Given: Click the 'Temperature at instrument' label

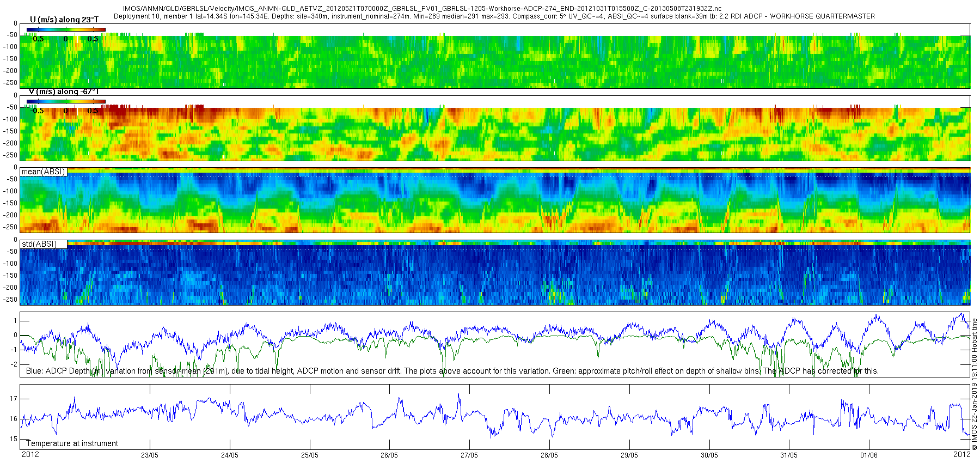Looking at the screenshot, I should tap(72, 443).
